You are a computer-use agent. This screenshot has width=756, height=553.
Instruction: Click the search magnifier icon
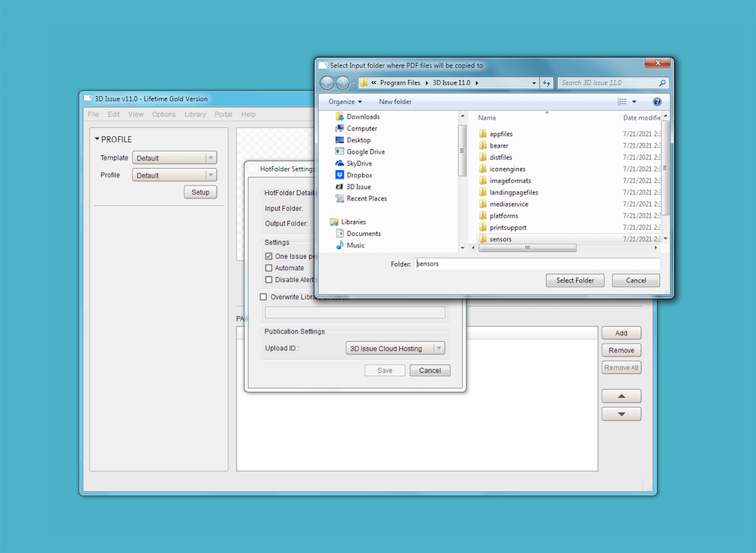point(662,83)
